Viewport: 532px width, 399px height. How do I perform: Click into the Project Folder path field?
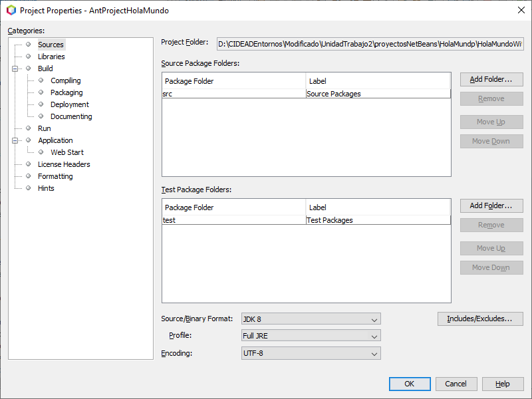[x=370, y=44]
